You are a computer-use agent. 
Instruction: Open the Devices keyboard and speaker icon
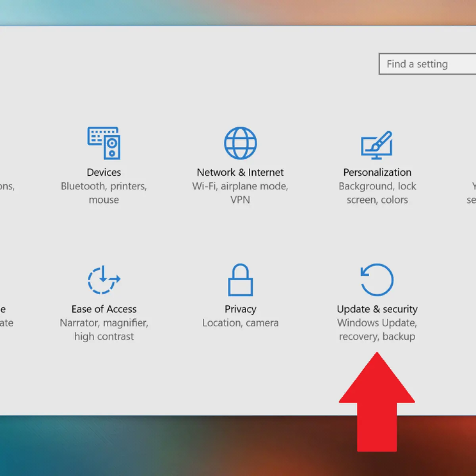[104, 143]
